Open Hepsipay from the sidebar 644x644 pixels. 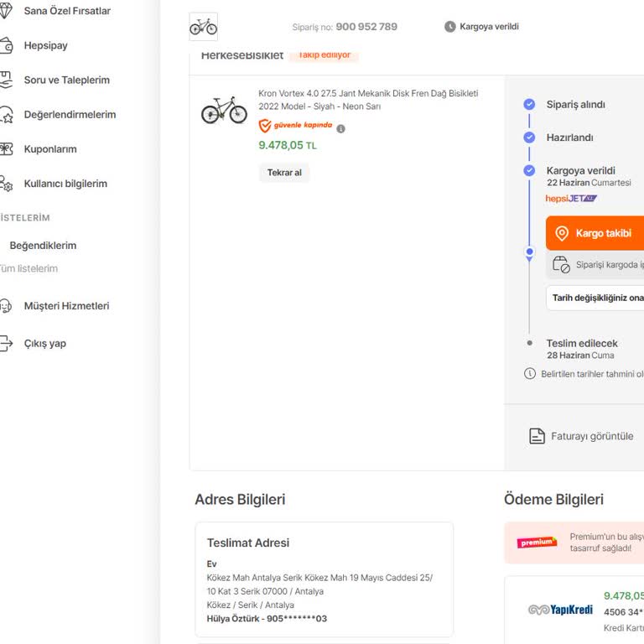click(x=45, y=45)
